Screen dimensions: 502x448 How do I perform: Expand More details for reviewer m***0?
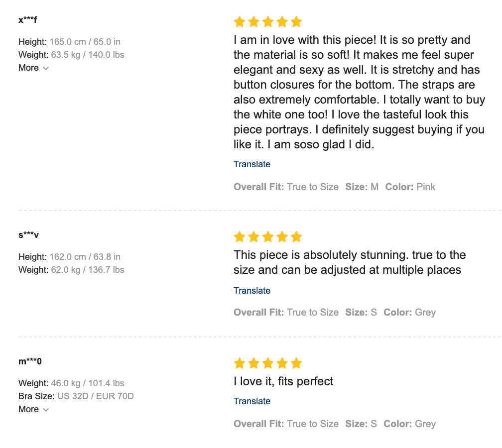(x=29, y=409)
